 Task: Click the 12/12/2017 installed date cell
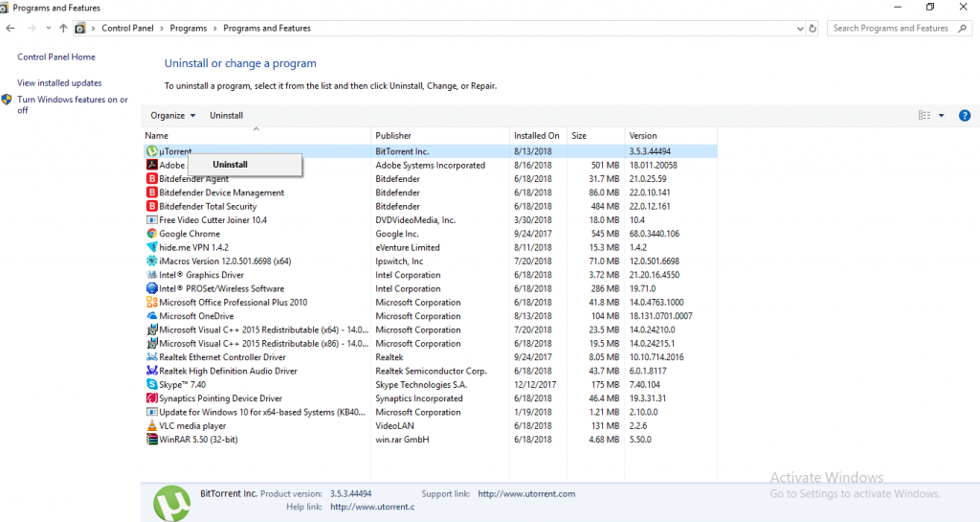535,385
